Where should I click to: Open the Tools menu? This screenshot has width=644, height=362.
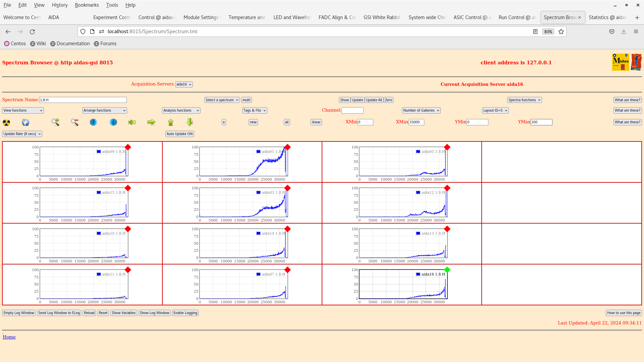[x=112, y=5]
